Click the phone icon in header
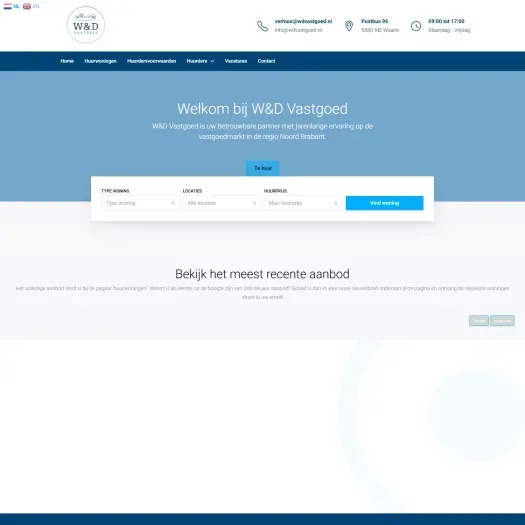This screenshot has width=525, height=525. tap(262, 26)
